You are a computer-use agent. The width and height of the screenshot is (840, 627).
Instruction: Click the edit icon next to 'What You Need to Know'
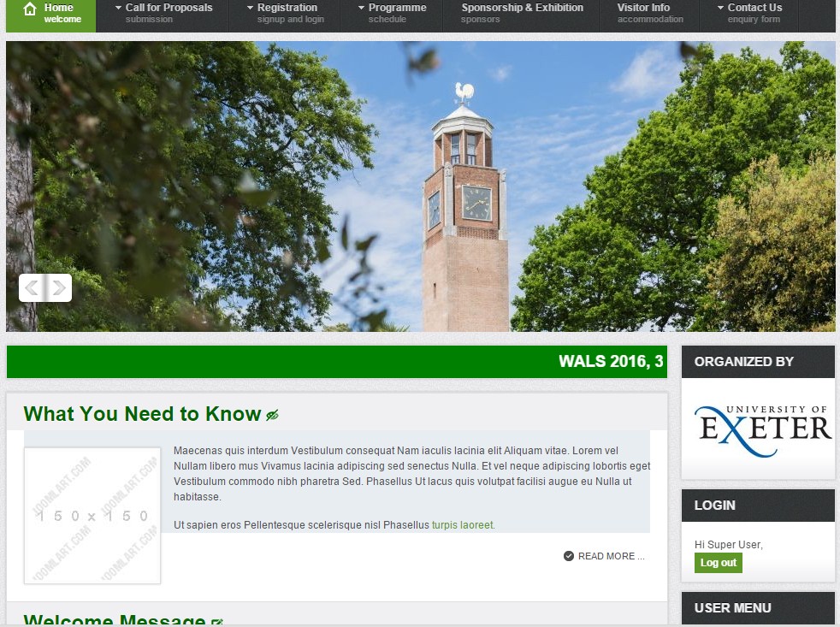(271, 414)
